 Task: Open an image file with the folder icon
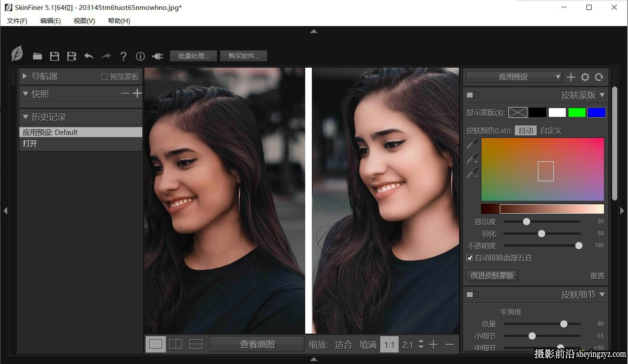[37, 56]
